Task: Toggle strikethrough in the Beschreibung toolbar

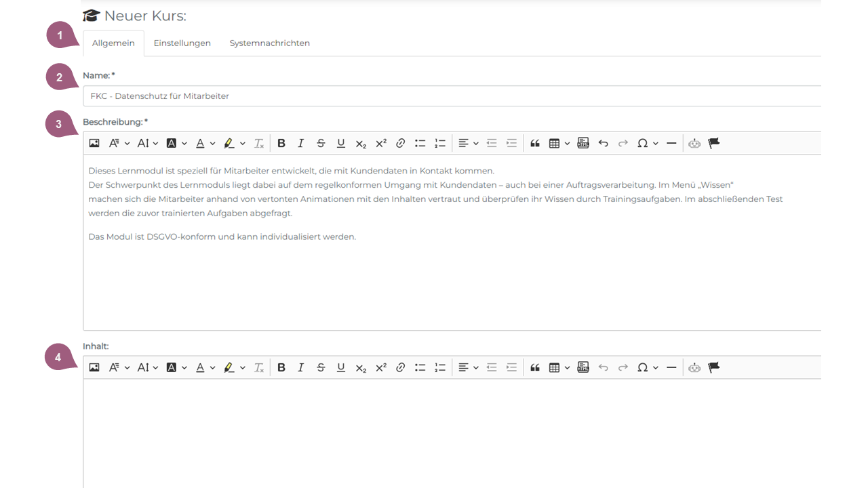Action: pyautogui.click(x=321, y=143)
